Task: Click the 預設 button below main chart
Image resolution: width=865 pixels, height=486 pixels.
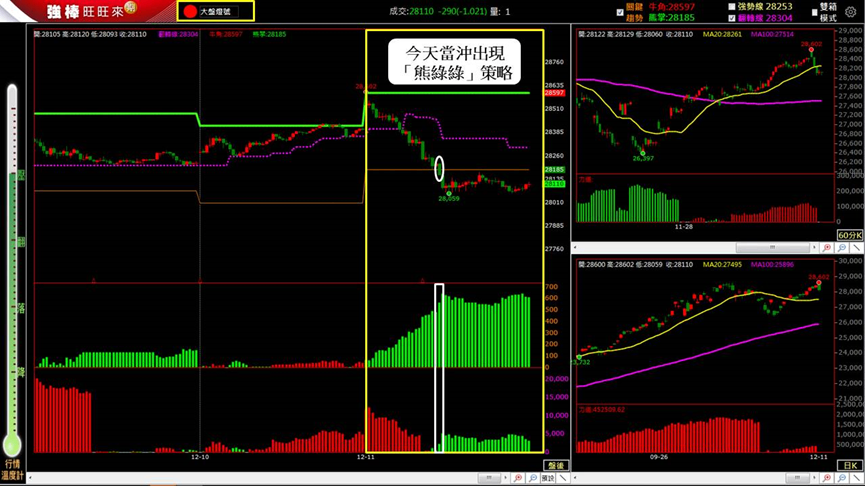Action: pos(548,478)
